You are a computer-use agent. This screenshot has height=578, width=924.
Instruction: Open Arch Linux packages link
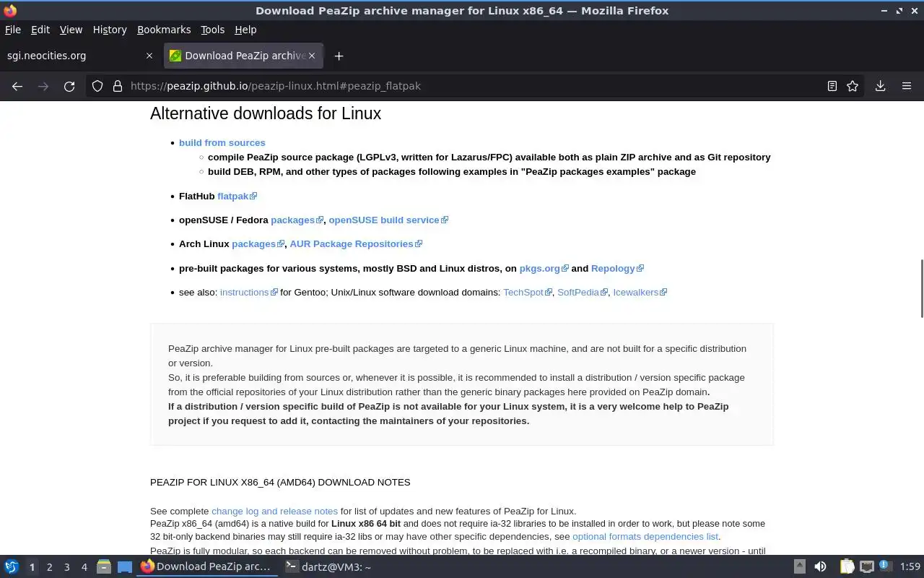pos(258,243)
